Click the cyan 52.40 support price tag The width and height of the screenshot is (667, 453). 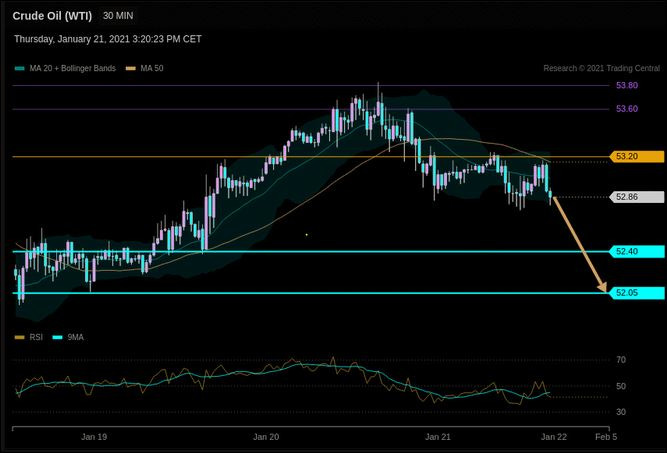(637, 251)
